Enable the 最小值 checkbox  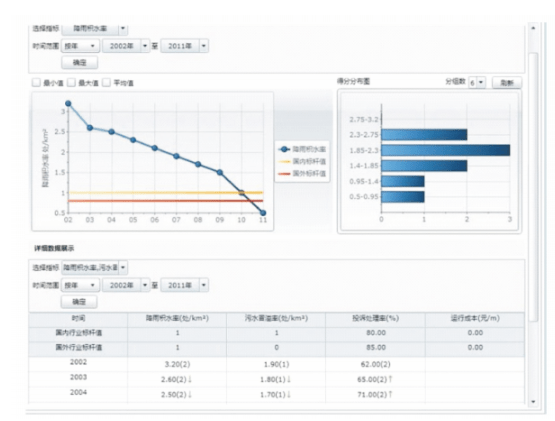(x=36, y=83)
